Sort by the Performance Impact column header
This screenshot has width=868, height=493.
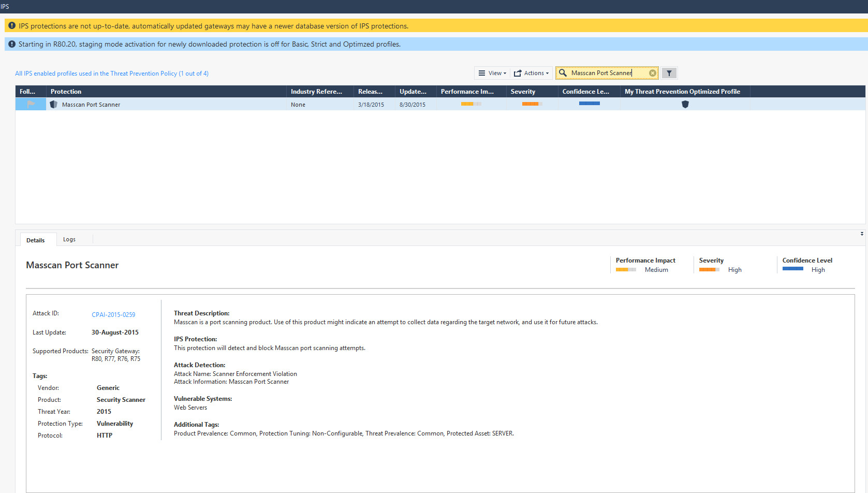pyautogui.click(x=471, y=91)
